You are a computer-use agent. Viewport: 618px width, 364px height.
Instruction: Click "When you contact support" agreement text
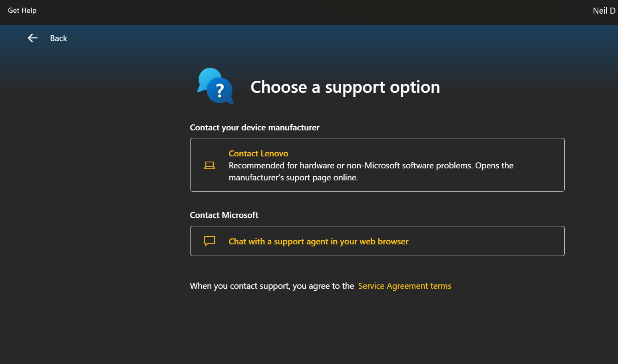pyautogui.click(x=272, y=286)
